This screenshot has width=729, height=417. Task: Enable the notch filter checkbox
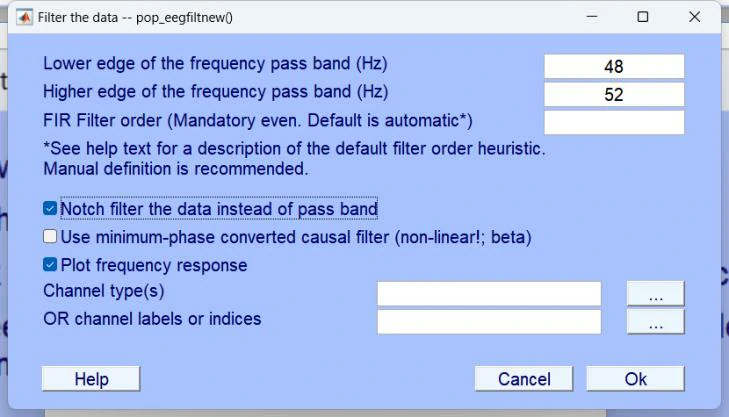click(x=50, y=209)
